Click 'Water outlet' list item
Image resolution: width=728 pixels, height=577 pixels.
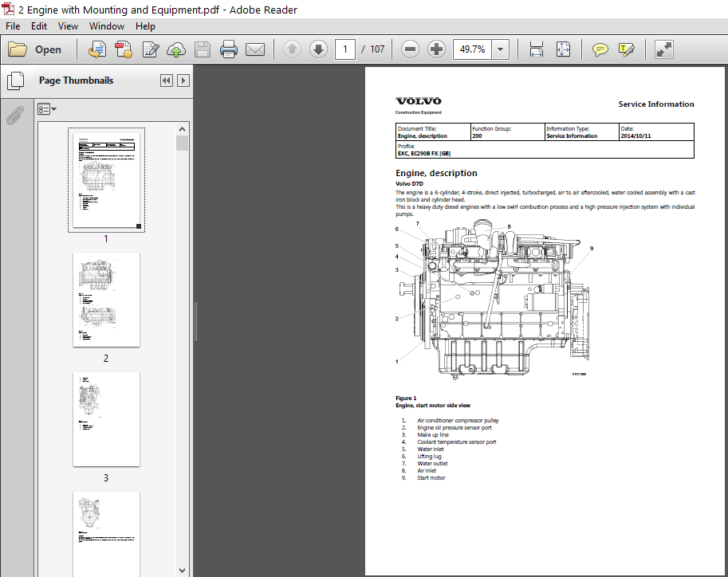(432, 463)
